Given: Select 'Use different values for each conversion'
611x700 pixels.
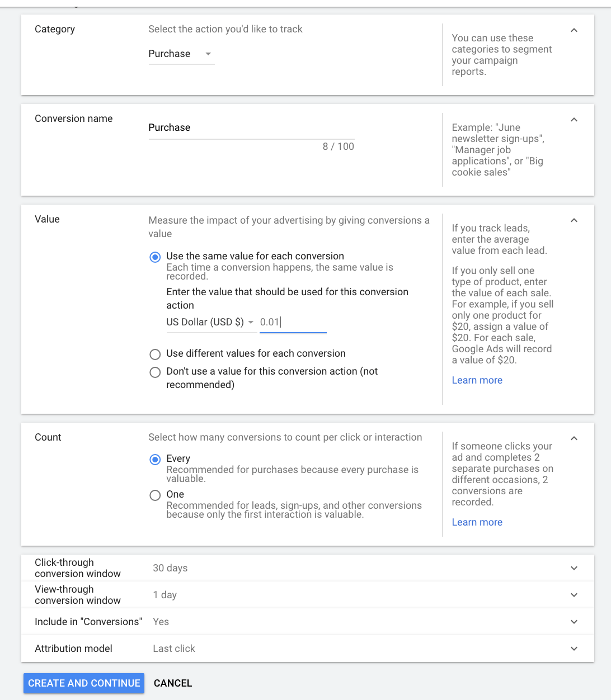Looking at the screenshot, I should tap(155, 354).
